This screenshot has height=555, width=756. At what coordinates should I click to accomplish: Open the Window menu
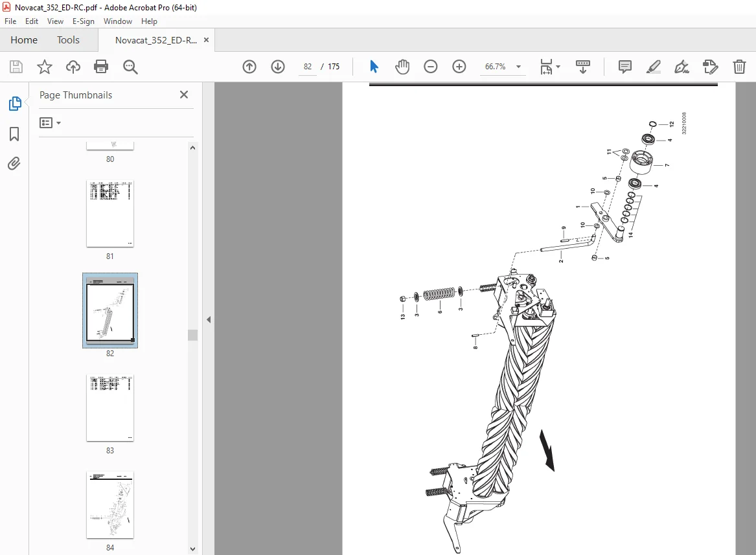pyautogui.click(x=118, y=21)
